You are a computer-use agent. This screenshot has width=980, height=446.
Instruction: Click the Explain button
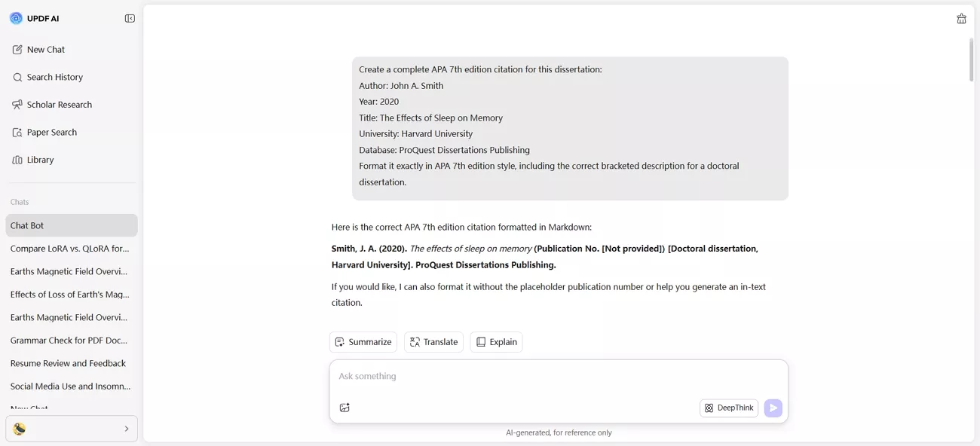pyautogui.click(x=495, y=341)
